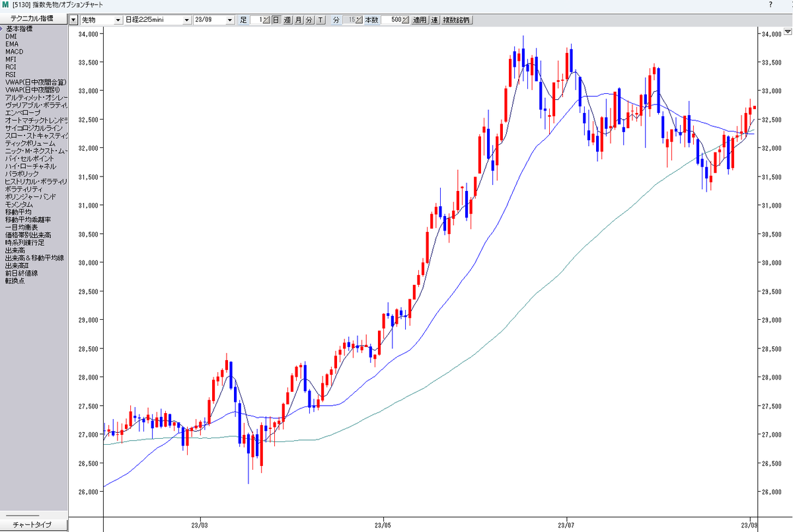Select 基本指標 in the indicator list
Image resolution: width=793 pixels, height=532 pixels.
pos(19,29)
